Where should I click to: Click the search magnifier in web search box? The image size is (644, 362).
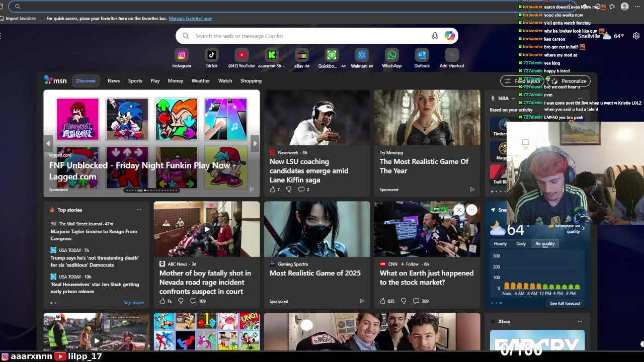coord(186,36)
